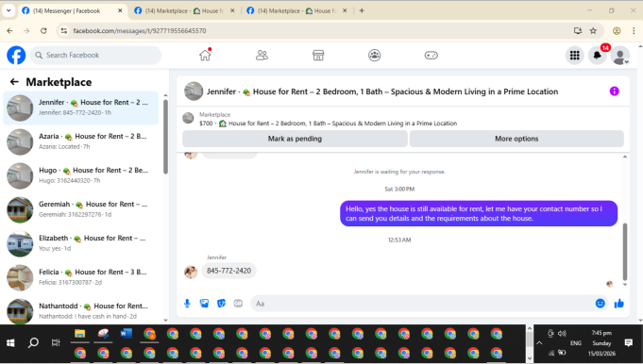Open the Chrome profile icon
The width and height of the screenshot is (643, 364).
(x=617, y=31)
